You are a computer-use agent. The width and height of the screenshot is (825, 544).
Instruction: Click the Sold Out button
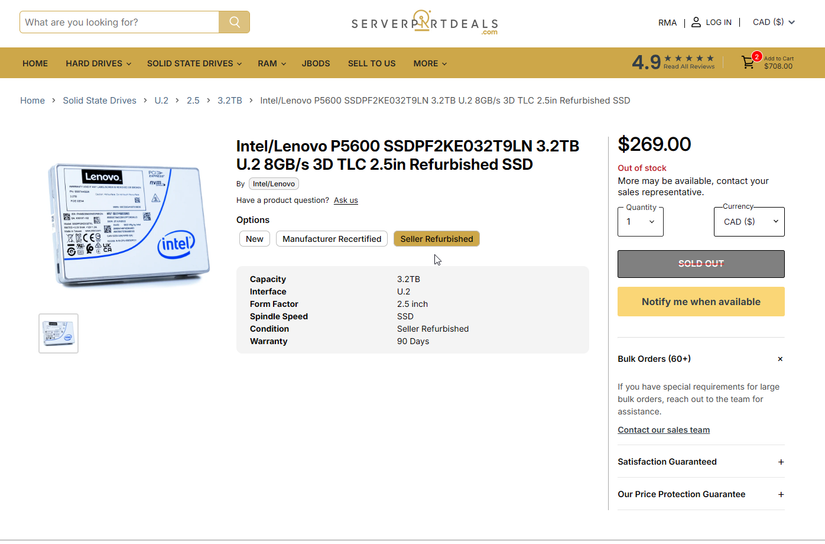(701, 264)
